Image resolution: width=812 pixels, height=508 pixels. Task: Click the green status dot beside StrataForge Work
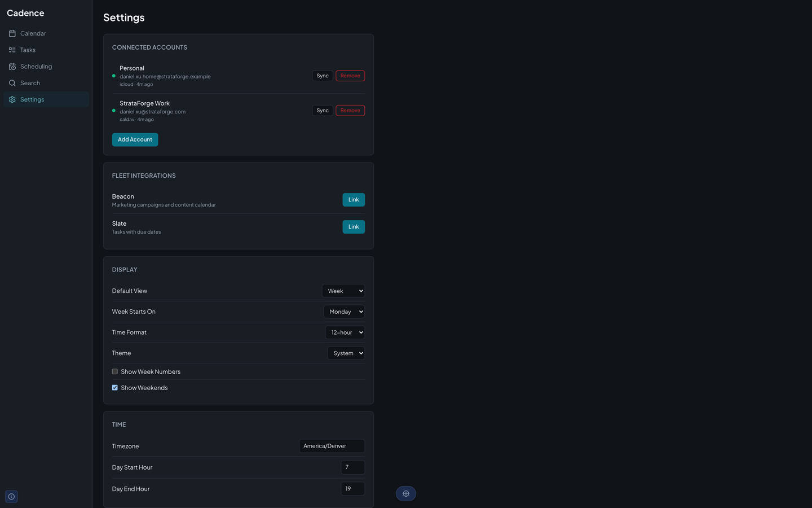[x=114, y=111]
